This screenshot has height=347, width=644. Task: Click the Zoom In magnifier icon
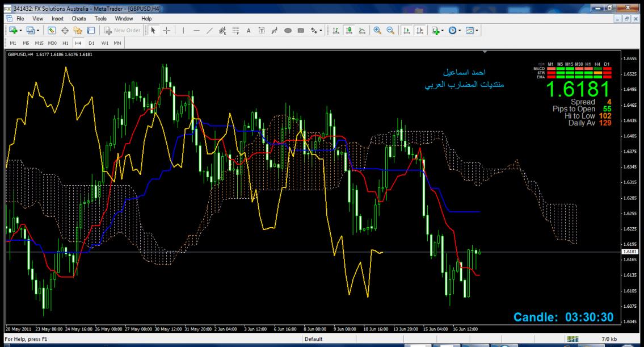point(377,30)
